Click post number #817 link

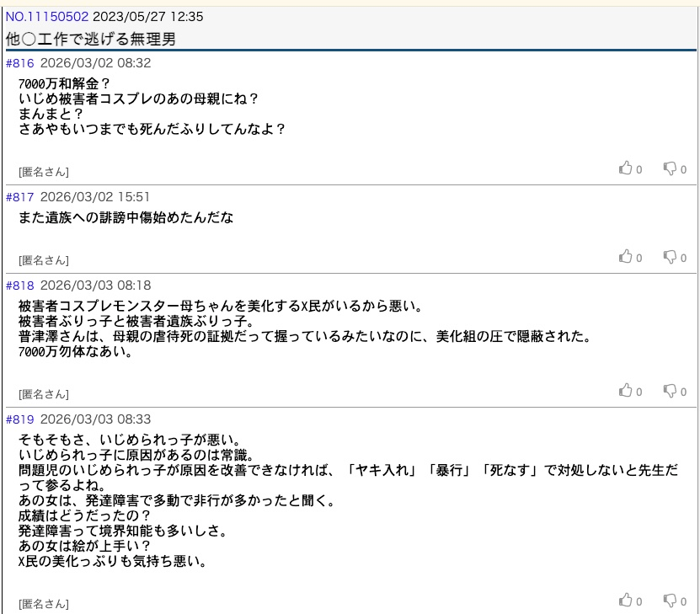click(19, 197)
